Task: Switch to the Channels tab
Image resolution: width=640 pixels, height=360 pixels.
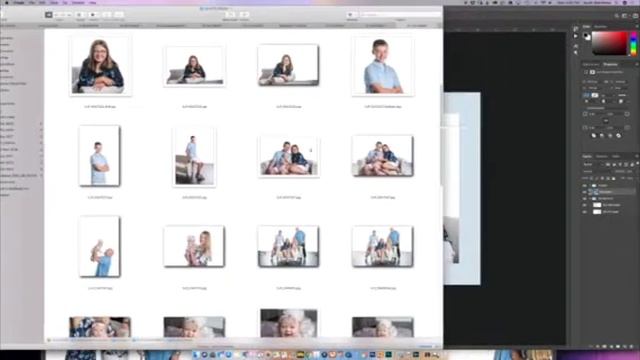Action: 602,156
